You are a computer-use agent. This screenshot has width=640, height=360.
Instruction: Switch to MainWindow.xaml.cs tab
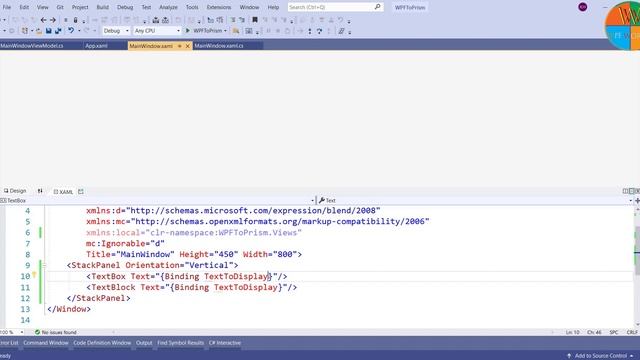click(x=219, y=46)
